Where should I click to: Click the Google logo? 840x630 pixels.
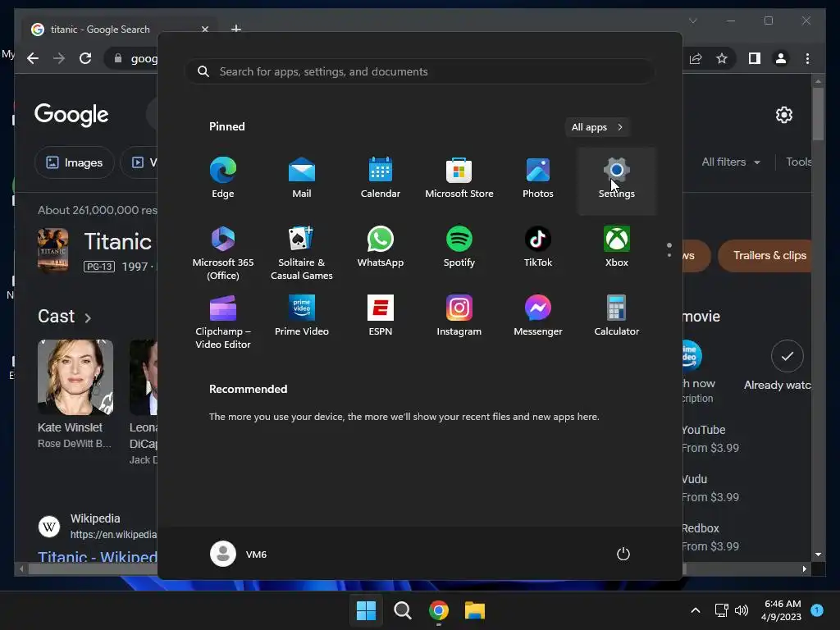pos(71,115)
